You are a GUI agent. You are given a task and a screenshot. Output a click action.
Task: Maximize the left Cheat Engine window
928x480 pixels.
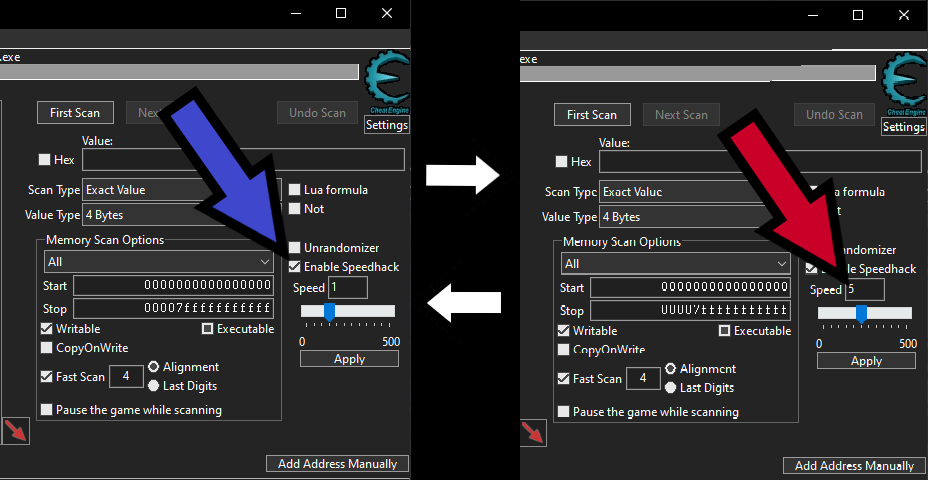tap(341, 13)
